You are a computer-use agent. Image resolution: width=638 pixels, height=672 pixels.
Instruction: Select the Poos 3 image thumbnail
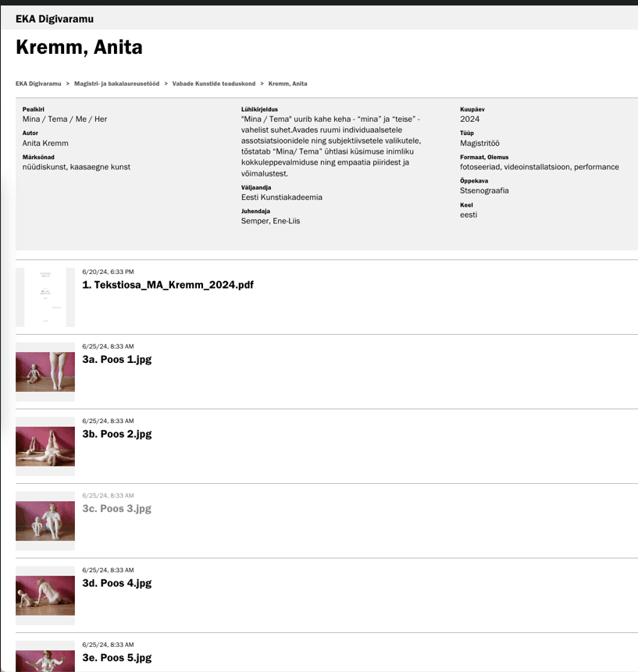click(x=45, y=521)
